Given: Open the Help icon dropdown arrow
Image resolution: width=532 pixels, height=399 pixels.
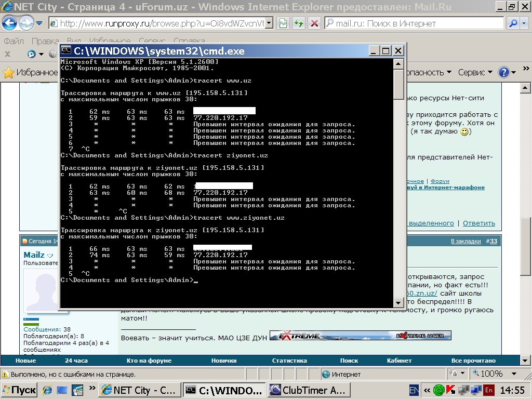Looking at the screenshot, I should (514, 72).
